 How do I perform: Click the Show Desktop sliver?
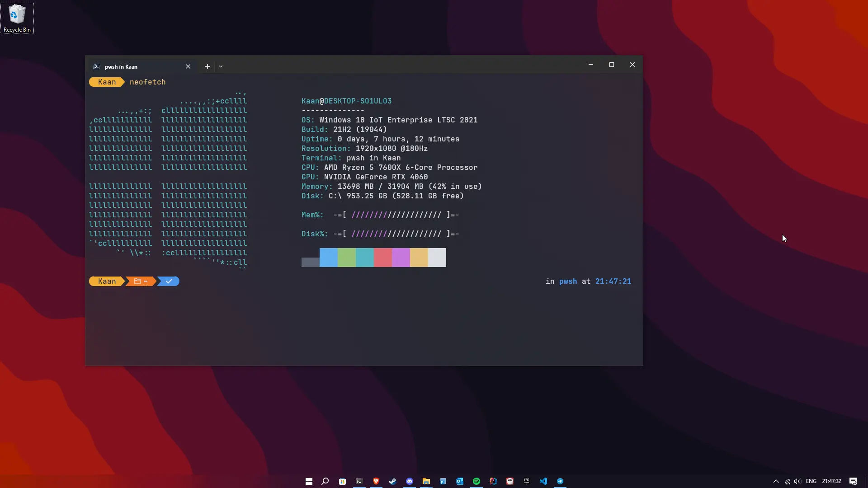[866, 481]
